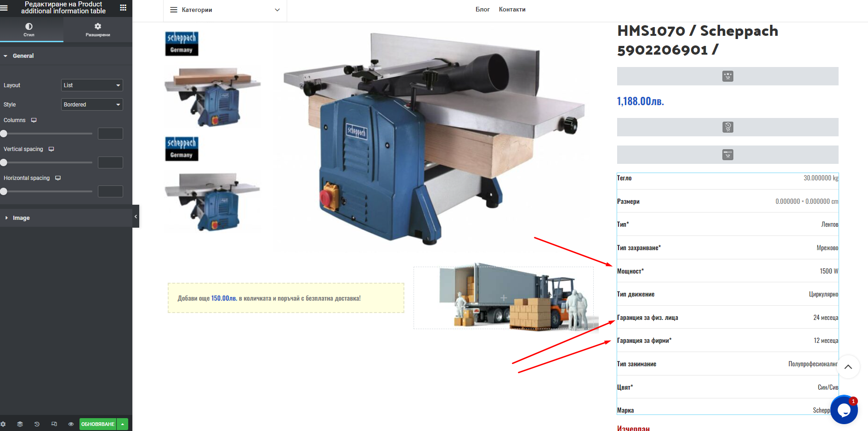Viewport: 868px width, 431px height.
Task: Click the Horizontal spacing value field
Action: pyautogui.click(x=110, y=191)
